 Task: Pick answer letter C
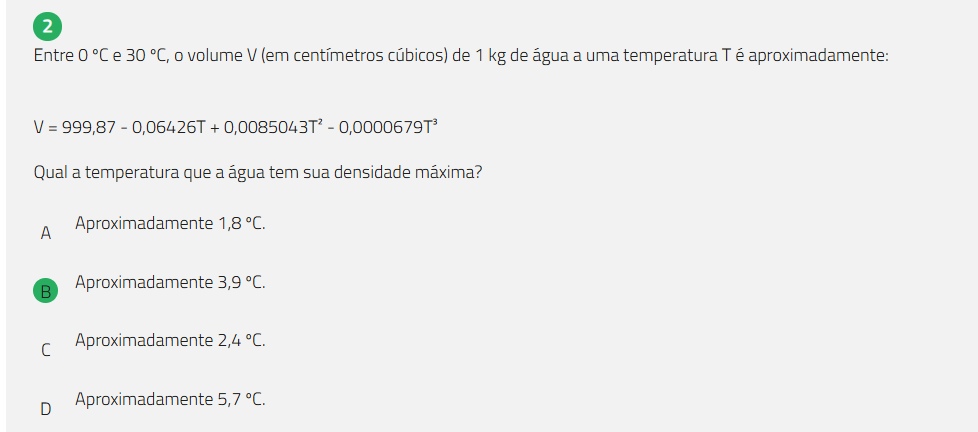[45, 350]
